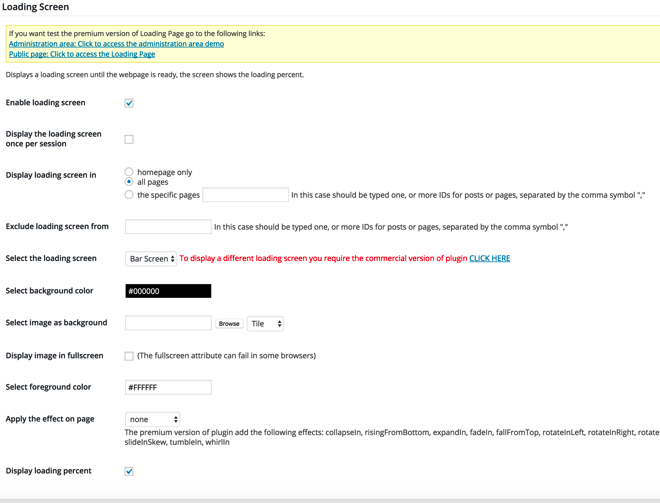Viewport: 660px width, 503px height.
Task: Check Display loading screen once per session
Action: point(129,139)
